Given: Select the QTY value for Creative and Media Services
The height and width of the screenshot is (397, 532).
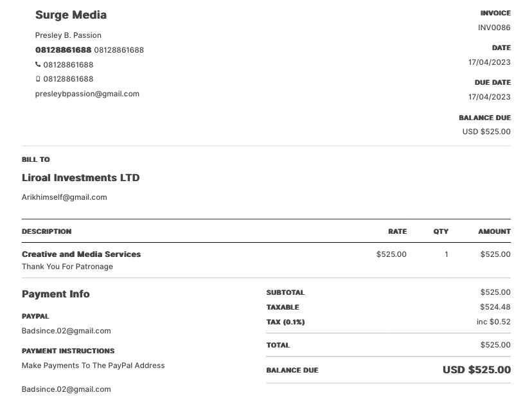Looking at the screenshot, I should (445, 254).
